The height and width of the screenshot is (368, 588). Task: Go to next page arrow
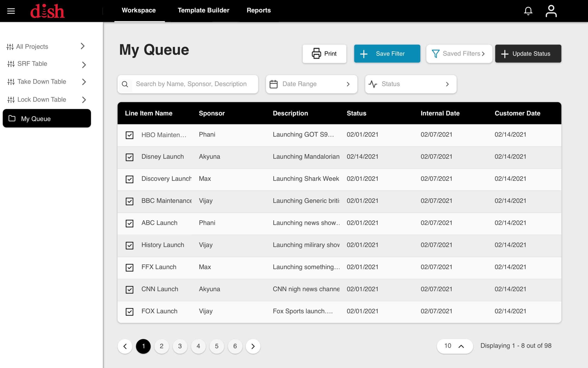click(x=253, y=346)
